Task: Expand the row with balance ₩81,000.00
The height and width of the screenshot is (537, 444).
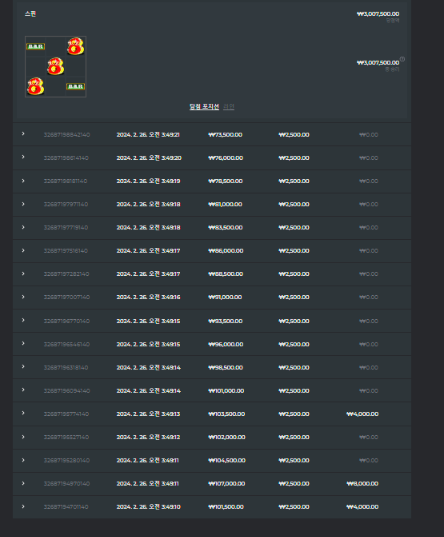Action: point(23,204)
